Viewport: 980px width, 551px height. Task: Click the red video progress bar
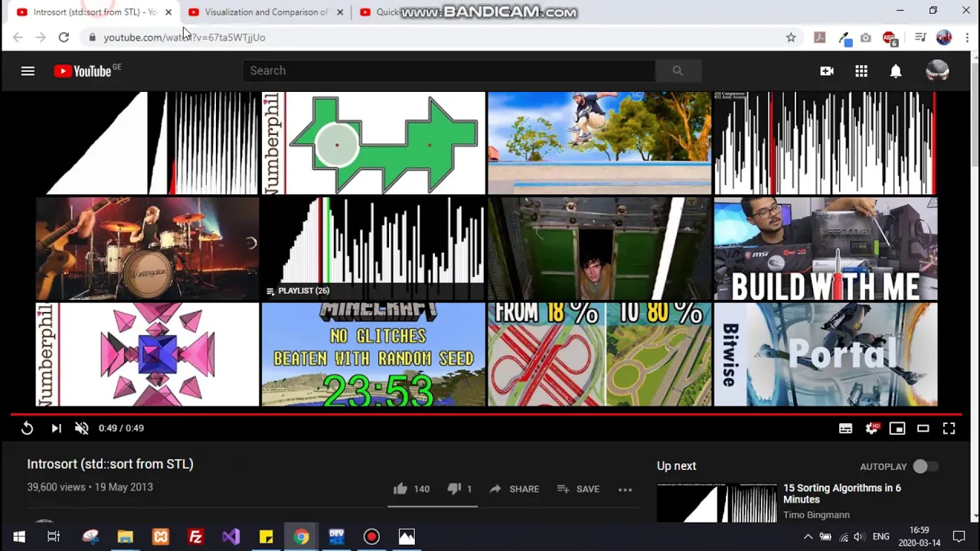pyautogui.click(x=485, y=414)
